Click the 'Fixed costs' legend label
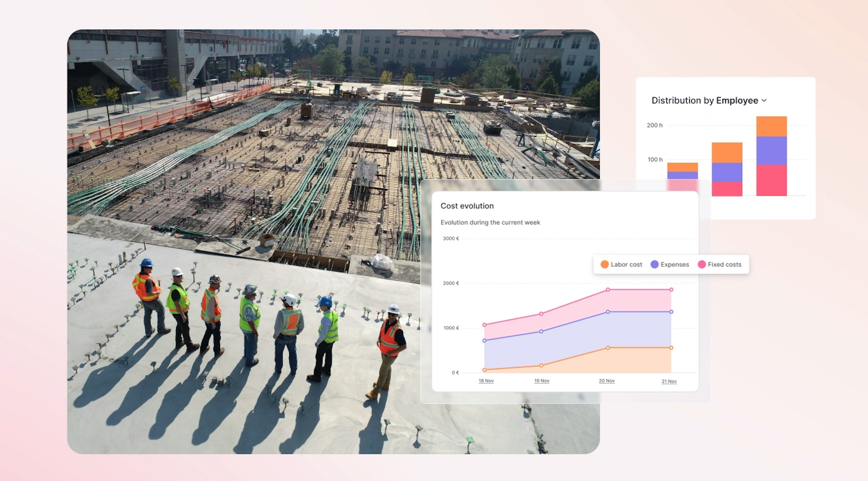 tap(724, 264)
